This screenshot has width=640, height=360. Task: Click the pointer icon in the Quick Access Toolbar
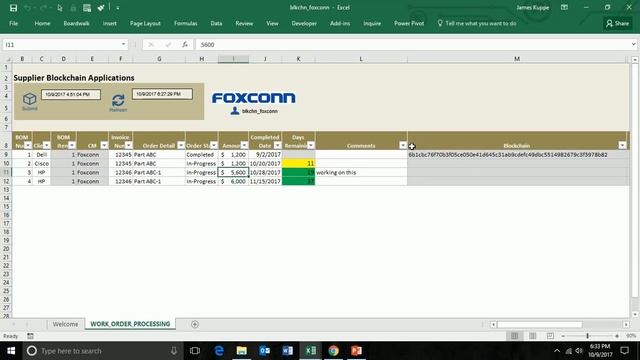pos(60,8)
